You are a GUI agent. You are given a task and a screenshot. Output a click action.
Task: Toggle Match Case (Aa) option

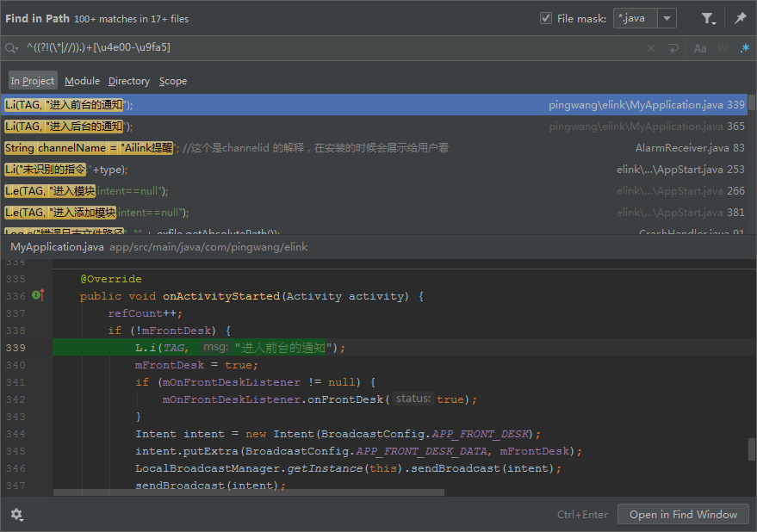700,48
